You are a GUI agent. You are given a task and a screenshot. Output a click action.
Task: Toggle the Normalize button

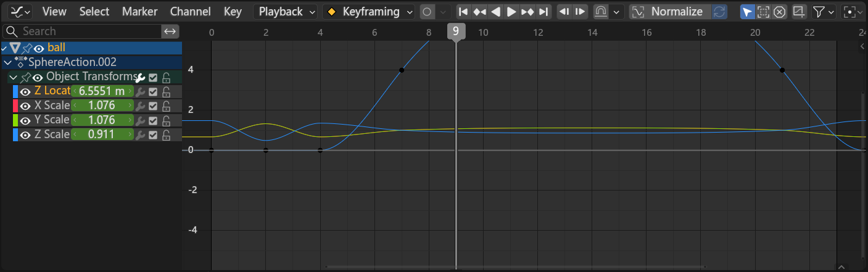[670, 11]
